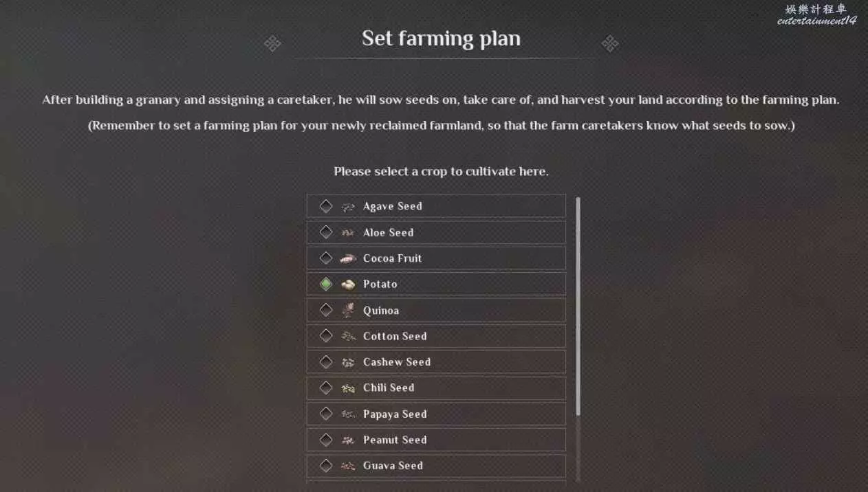This screenshot has height=492, width=868.
Task: Choose the Cocoa Fruit label
Action: coord(392,258)
